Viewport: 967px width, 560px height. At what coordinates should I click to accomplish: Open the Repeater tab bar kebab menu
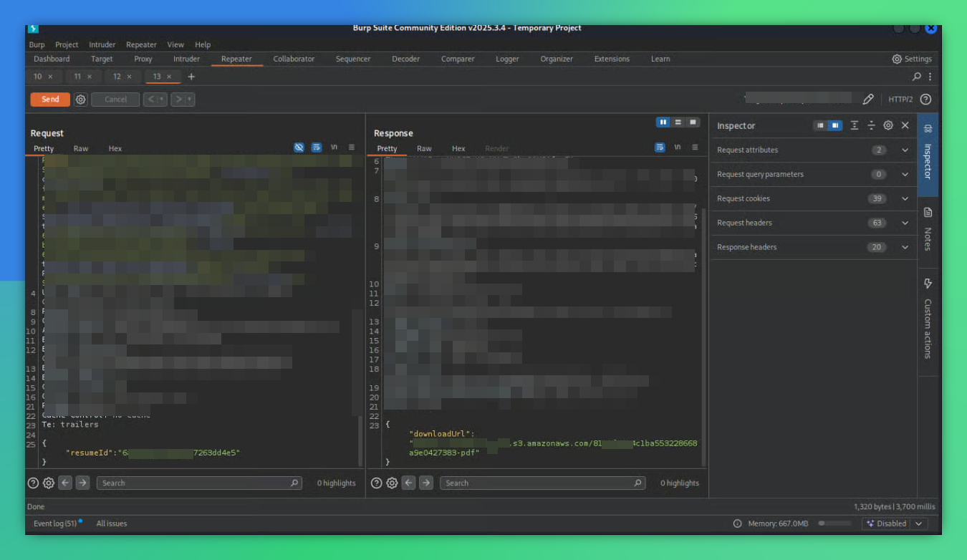930,77
